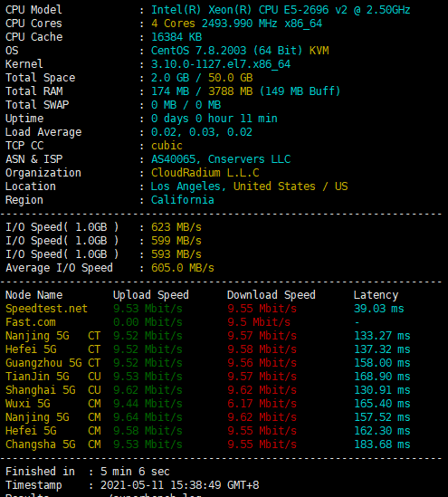Click the TCP CC value cubic
448x497 pixels.
(167, 146)
